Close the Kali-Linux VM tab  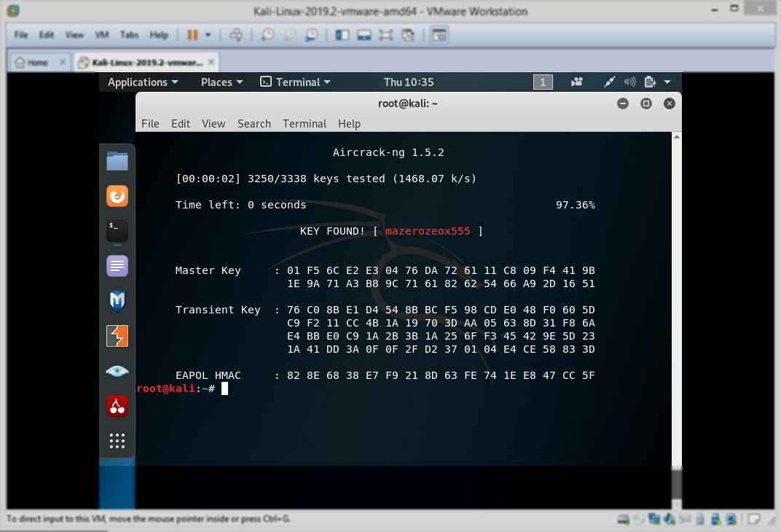(x=211, y=62)
